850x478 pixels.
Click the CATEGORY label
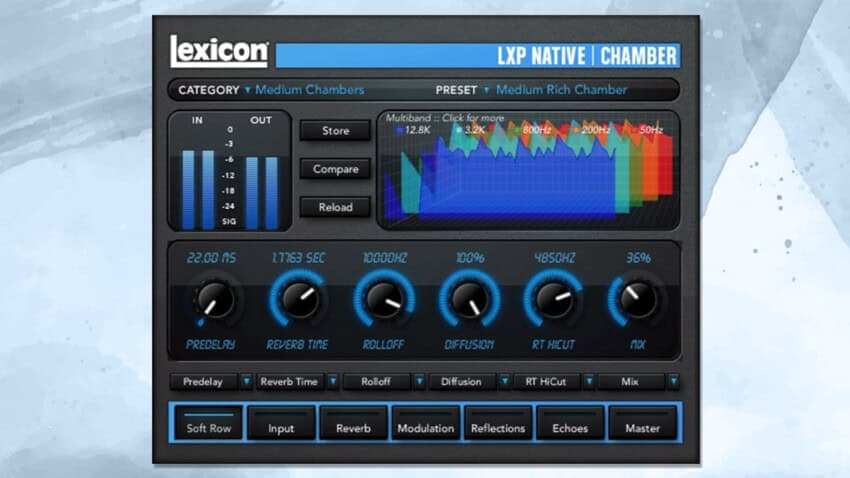(x=209, y=90)
